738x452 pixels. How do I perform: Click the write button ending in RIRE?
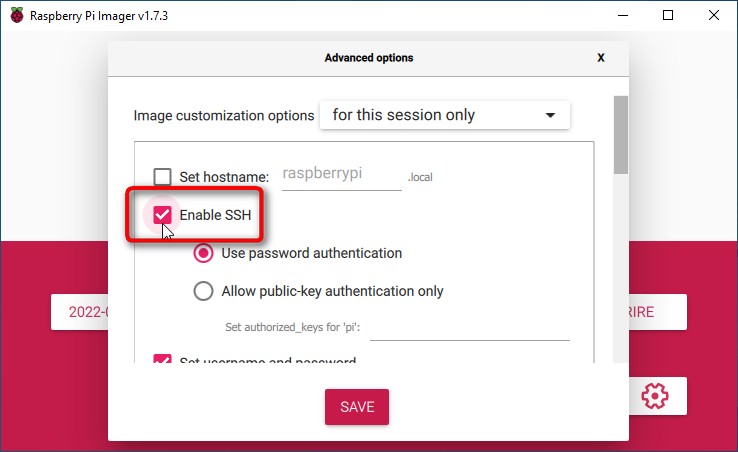pyautogui.click(x=658, y=312)
